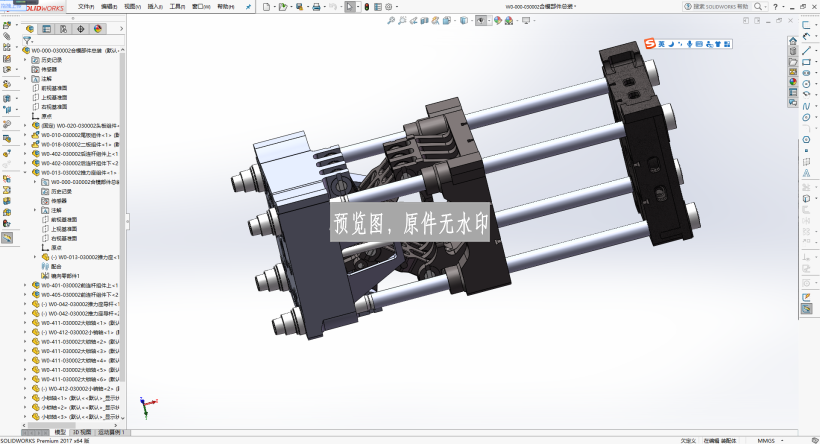820x444 pixels.
Task: Open the 工具 (Tools) menu
Action: pos(177,7)
